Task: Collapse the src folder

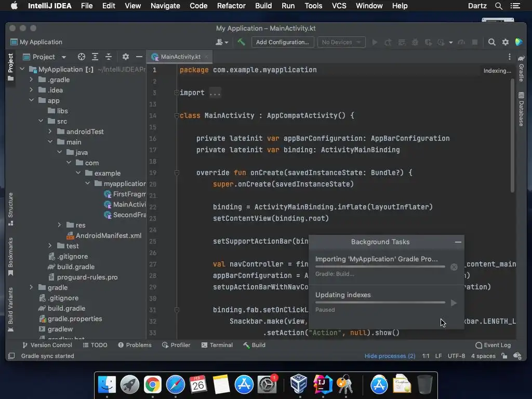Action: pos(41,121)
